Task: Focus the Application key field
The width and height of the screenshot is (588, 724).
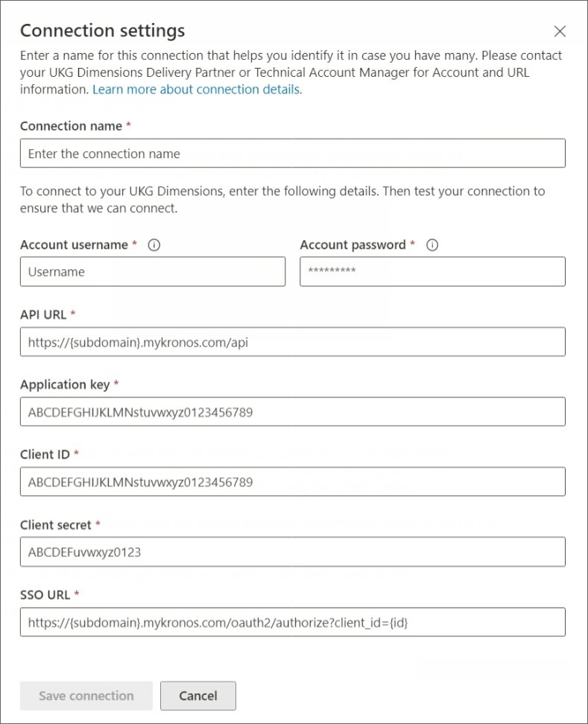Action: point(292,412)
